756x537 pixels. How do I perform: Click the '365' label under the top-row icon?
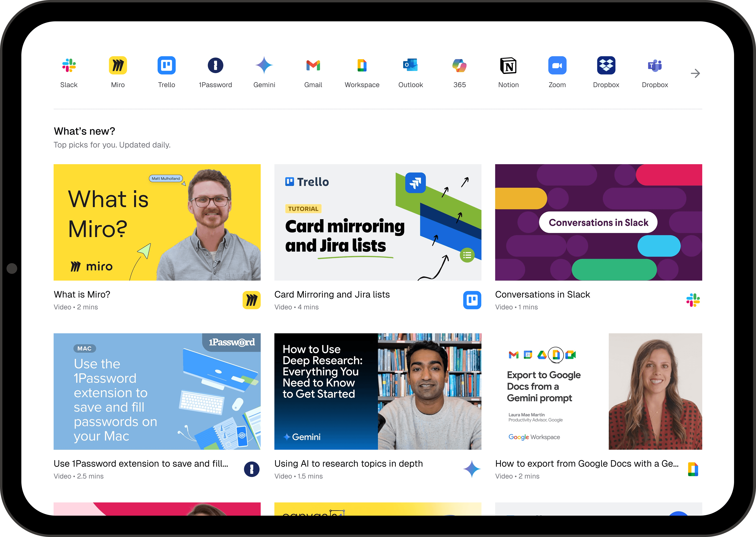click(459, 85)
